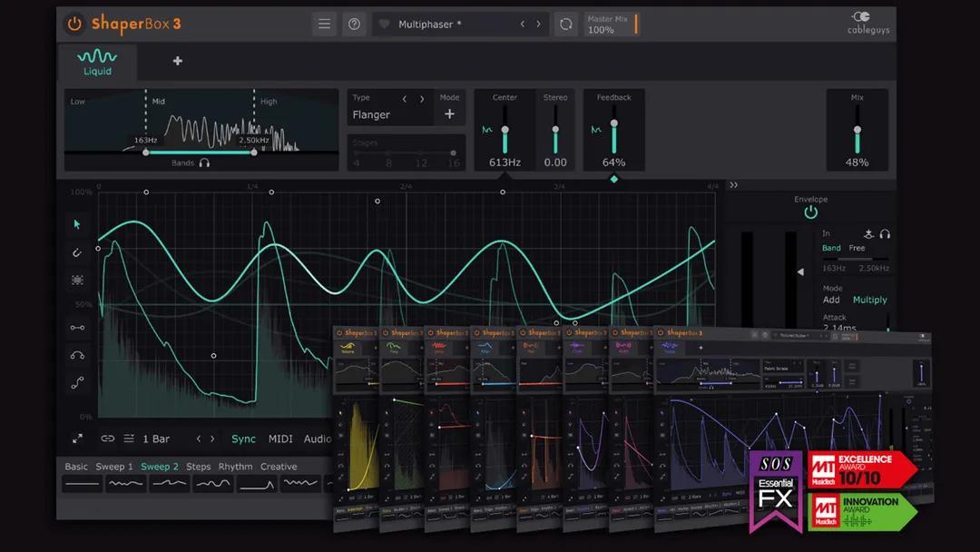Click the 2.50kHz high band split handle
Image resolution: width=980 pixels, height=552 pixels.
pos(254,152)
